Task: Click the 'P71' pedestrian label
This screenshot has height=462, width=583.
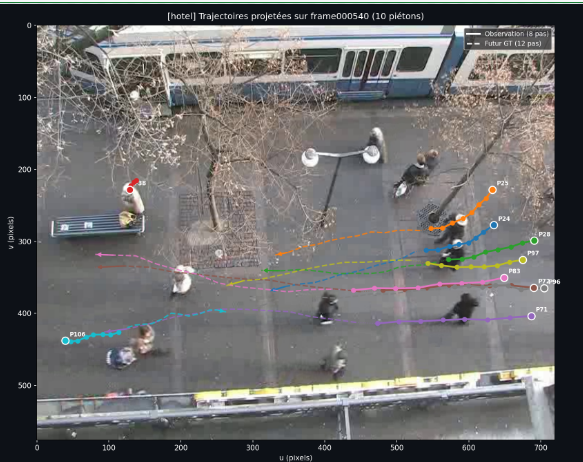Action: point(541,309)
